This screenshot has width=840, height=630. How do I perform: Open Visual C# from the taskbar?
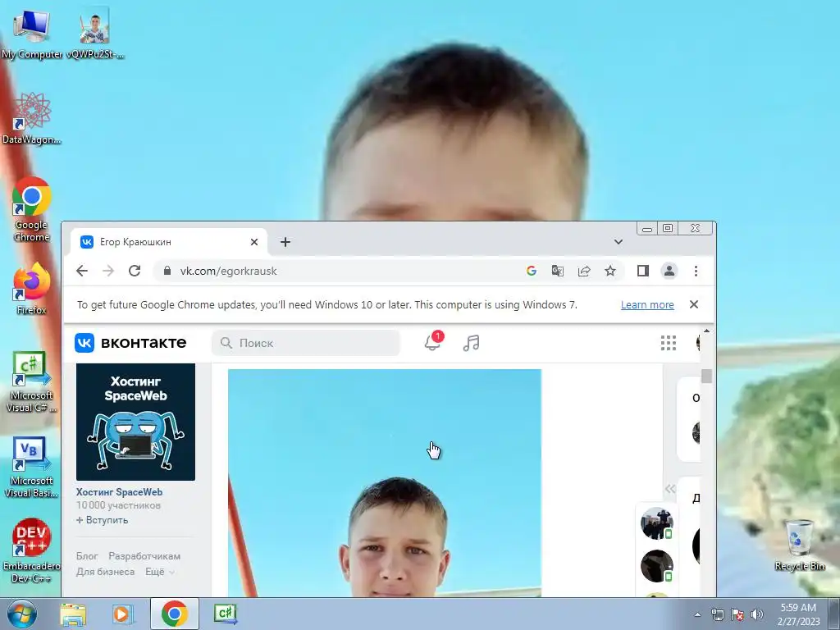pos(225,614)
